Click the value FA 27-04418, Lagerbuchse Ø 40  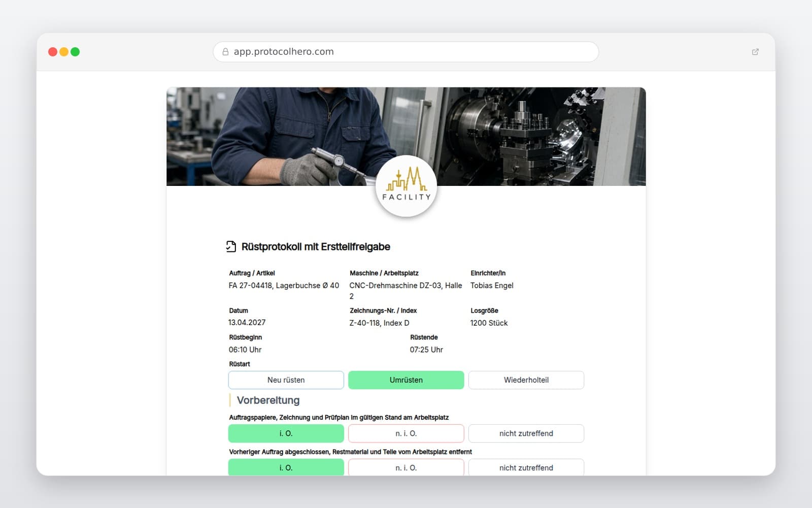tap(284, 285)
